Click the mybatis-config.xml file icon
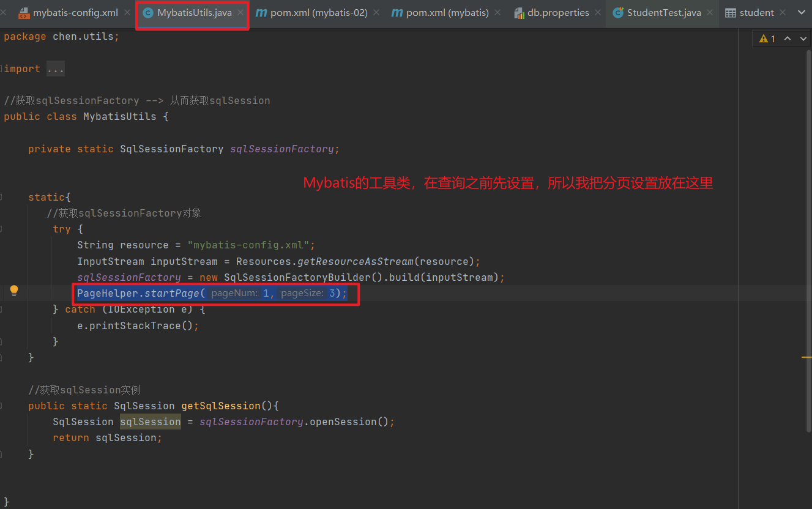Screen dimensions: 812x509 coord(24,13)
